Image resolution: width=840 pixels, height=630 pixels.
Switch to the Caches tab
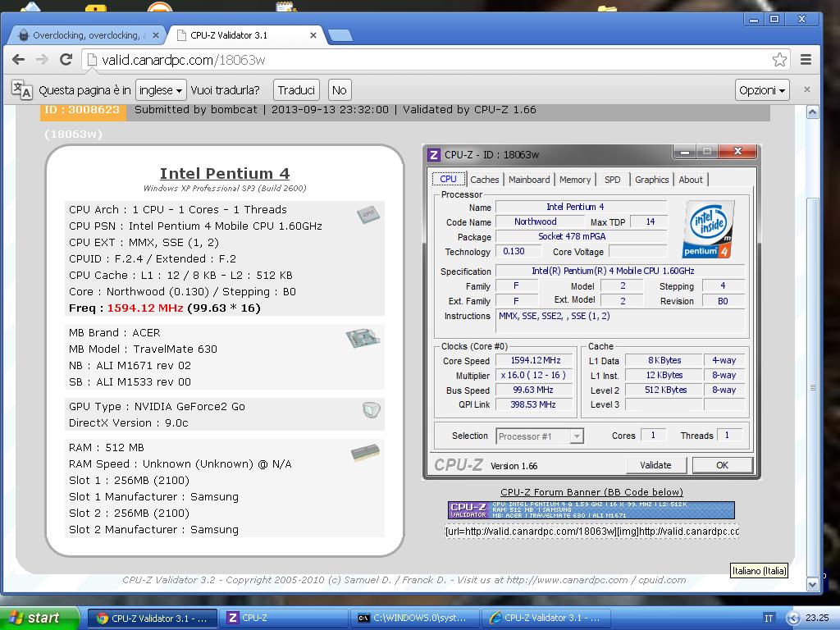pyautogui.click(x=484, y=180)
